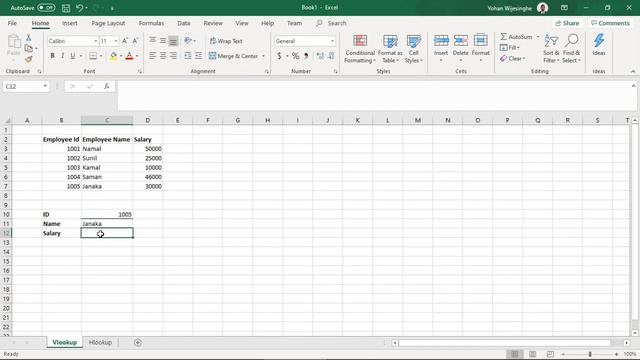Screen dimensions: 640x360
Task: Click the Percent Style icon
Action: [x=296, y=56]
